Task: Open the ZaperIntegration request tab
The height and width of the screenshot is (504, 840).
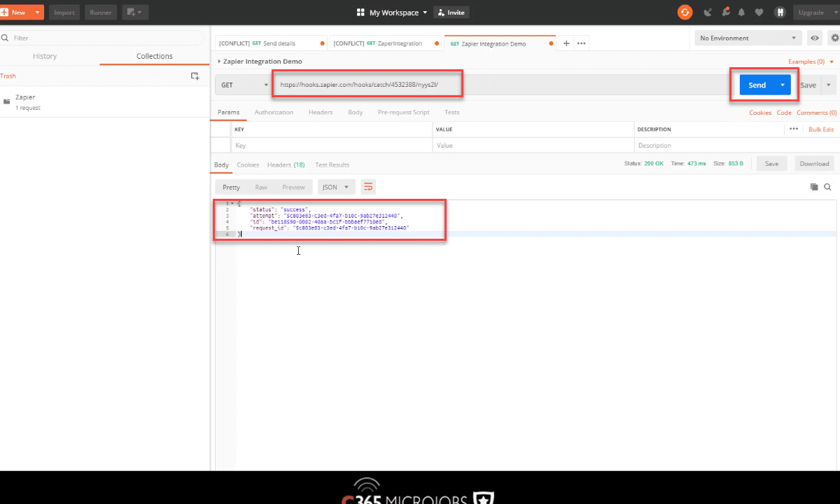Action: pyautogui.click(x=384, y=43)
